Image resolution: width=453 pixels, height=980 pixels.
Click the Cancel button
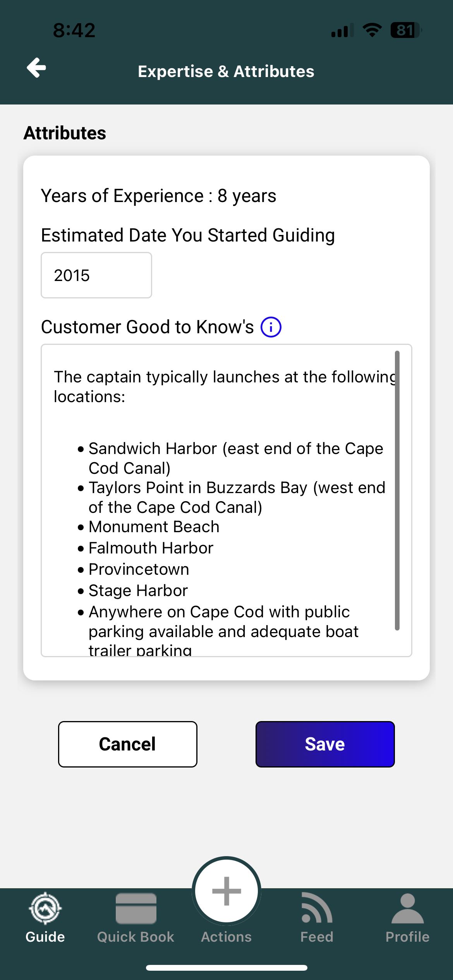click(127, 744)
